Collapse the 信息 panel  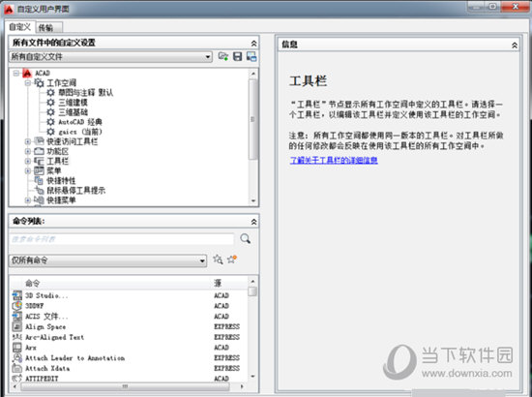tap(515, 46)
